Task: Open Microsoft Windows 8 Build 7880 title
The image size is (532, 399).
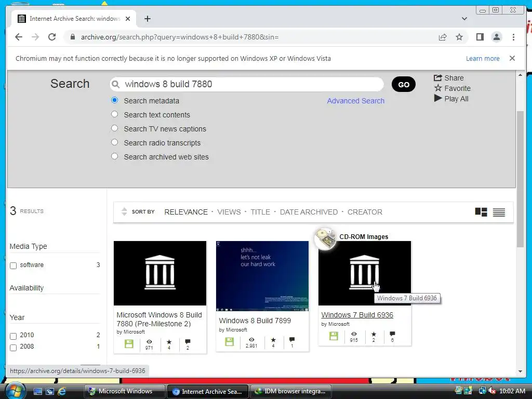Action: pyautogui.click(x=159, y=320)
